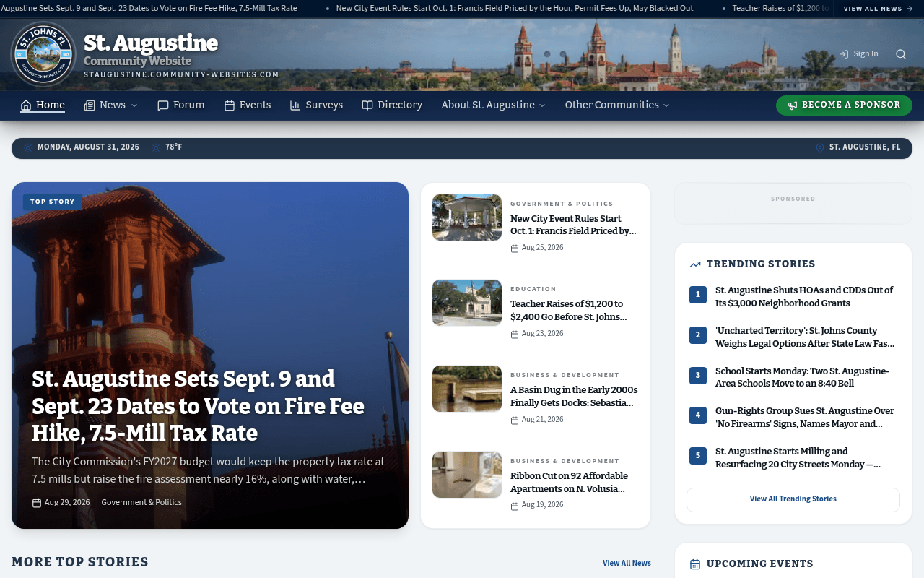
Task: Click the TOP STORY badge
Action: coord(53,202)
